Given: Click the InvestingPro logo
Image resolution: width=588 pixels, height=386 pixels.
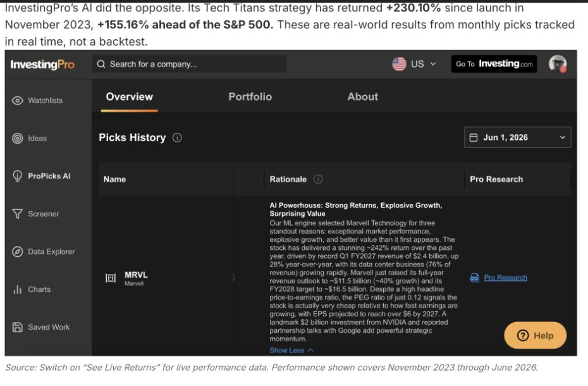Looking at the screenshot, I should coord(42,64).
